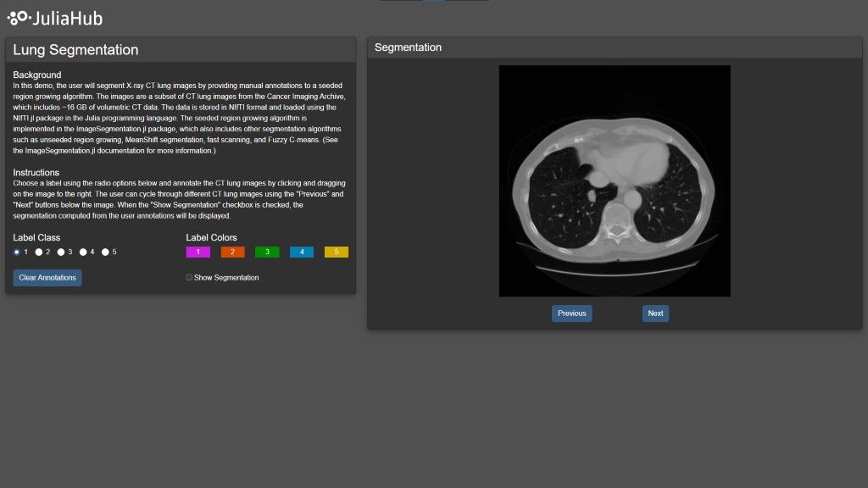This screenshot has width=868, height=488.
Task: Click the JuliaHub logo
Action: coord(55,18)
